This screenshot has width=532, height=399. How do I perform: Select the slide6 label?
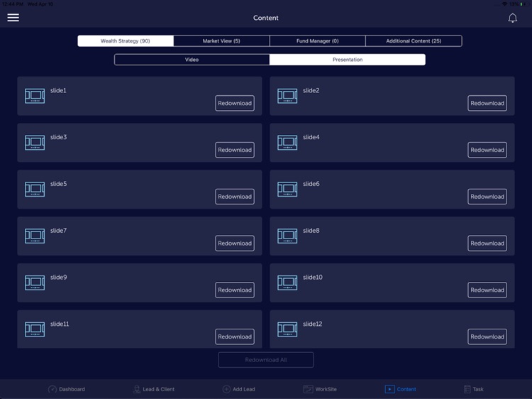(311, 184)
